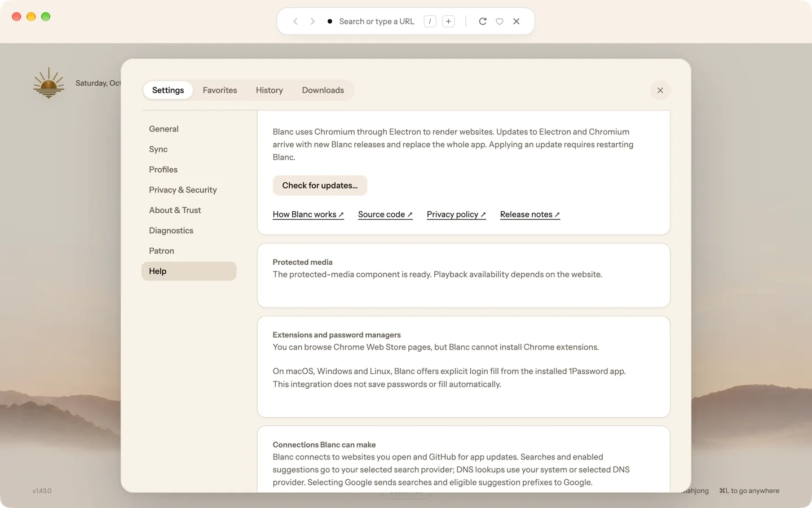Click the slash shortcut icon in the URL bar
Viewport: 812px width, 508px height.
click(x=430, y=21)
